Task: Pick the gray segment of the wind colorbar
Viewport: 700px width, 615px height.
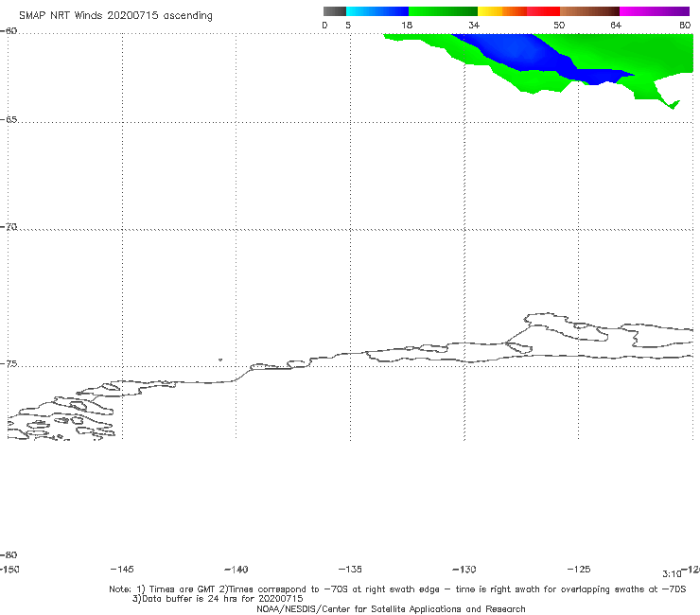Action: pos(335,11)
